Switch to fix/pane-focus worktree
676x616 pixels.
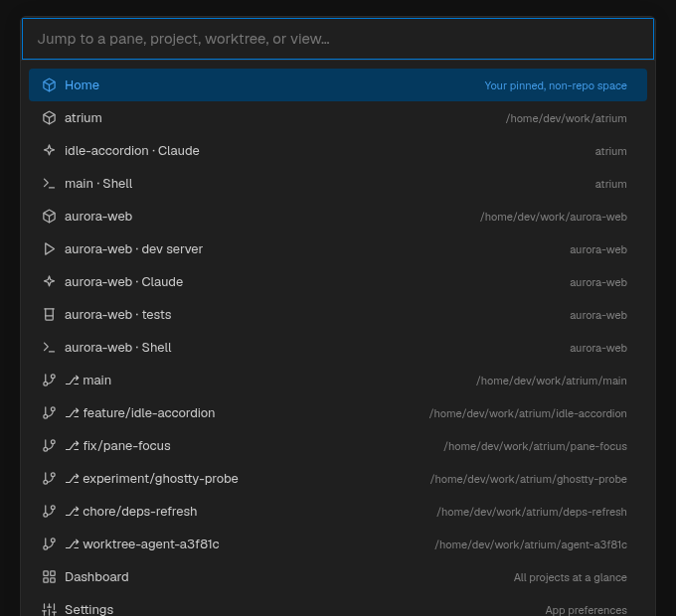click(x=338, y=445)
